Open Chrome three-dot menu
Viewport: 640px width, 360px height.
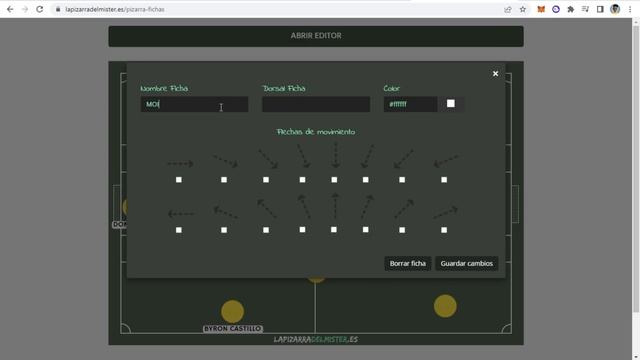coord(630,9)
